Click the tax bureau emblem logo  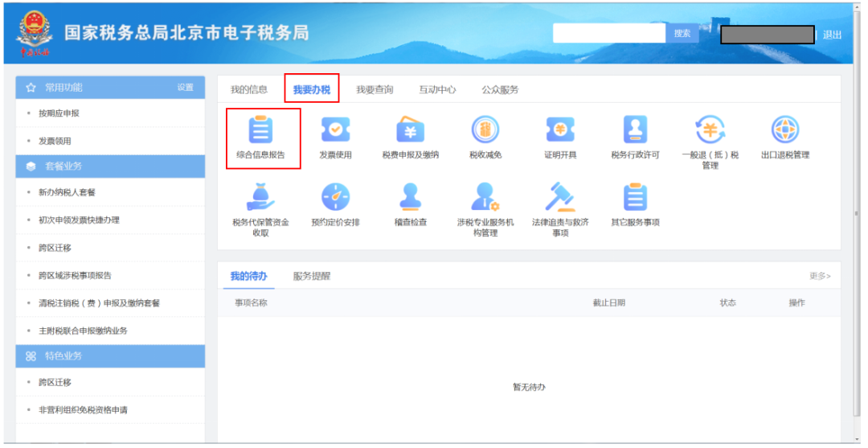click(35, 34)
